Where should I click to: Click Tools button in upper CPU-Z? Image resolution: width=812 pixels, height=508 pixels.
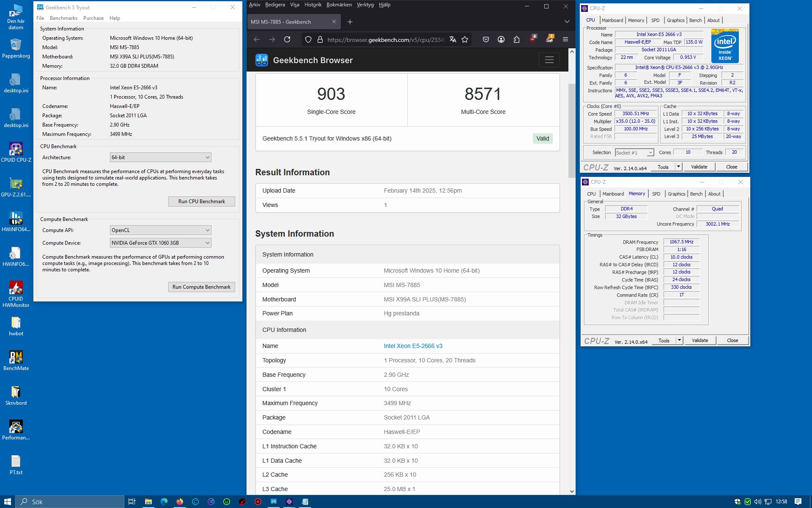coord(663,167)
